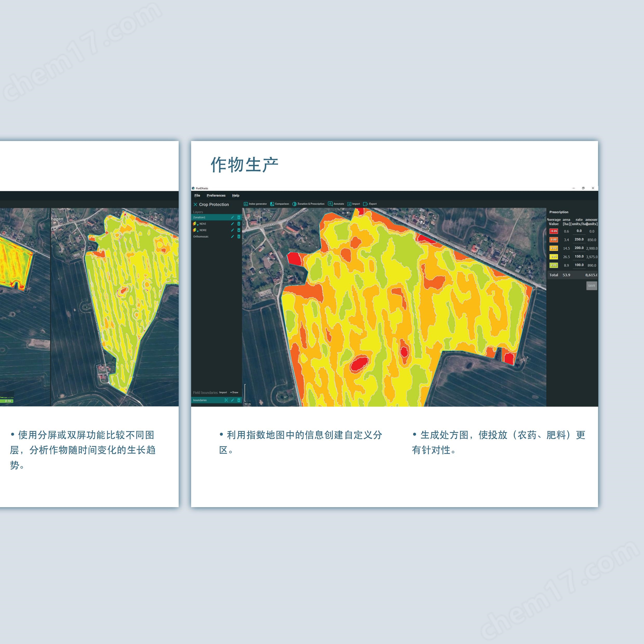Edit the NDVI layer with pencil icon
Image resolution: width=644 pixels, height=644 pixels.
(232, 224)
